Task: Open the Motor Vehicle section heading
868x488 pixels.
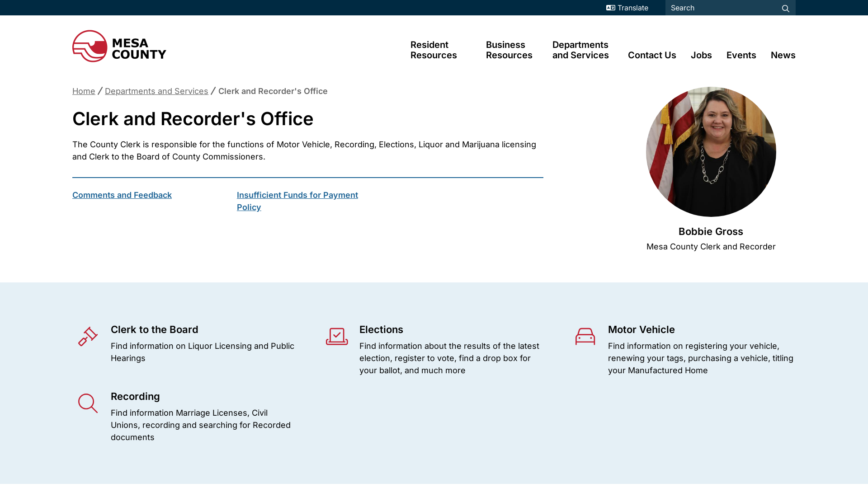Action: [641, 329]
